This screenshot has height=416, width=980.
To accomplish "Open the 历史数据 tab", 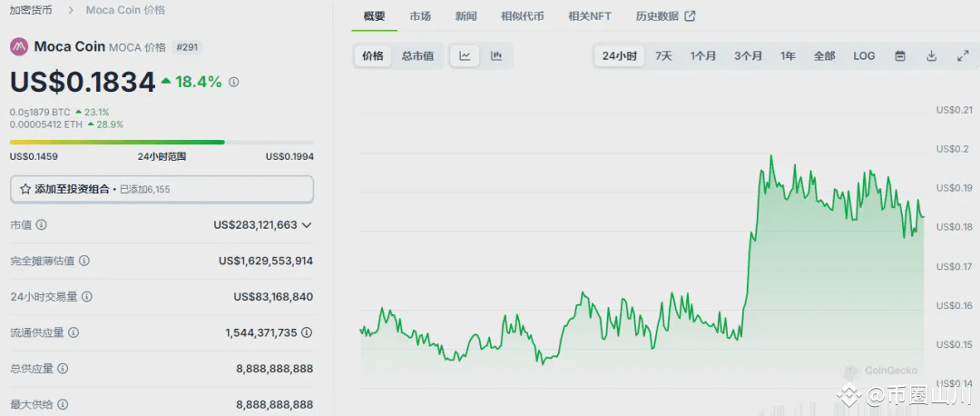I will [665, 16].
